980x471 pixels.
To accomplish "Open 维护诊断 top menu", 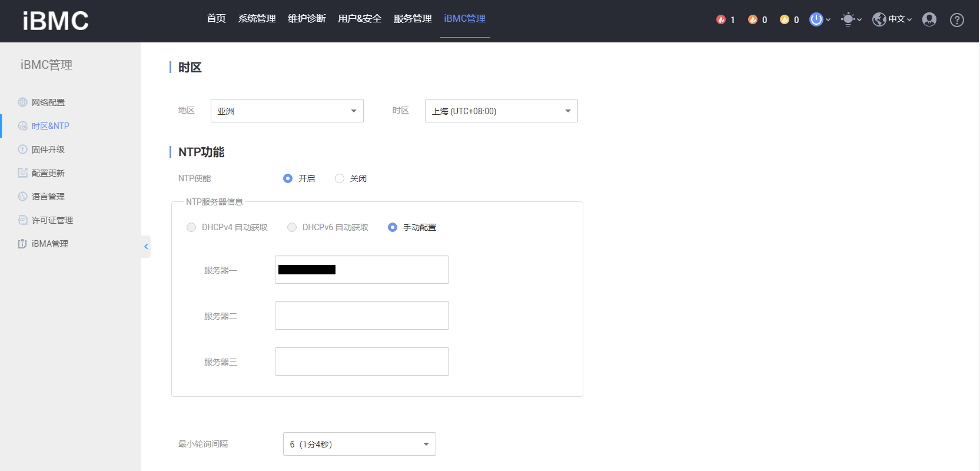I will 307,19.
